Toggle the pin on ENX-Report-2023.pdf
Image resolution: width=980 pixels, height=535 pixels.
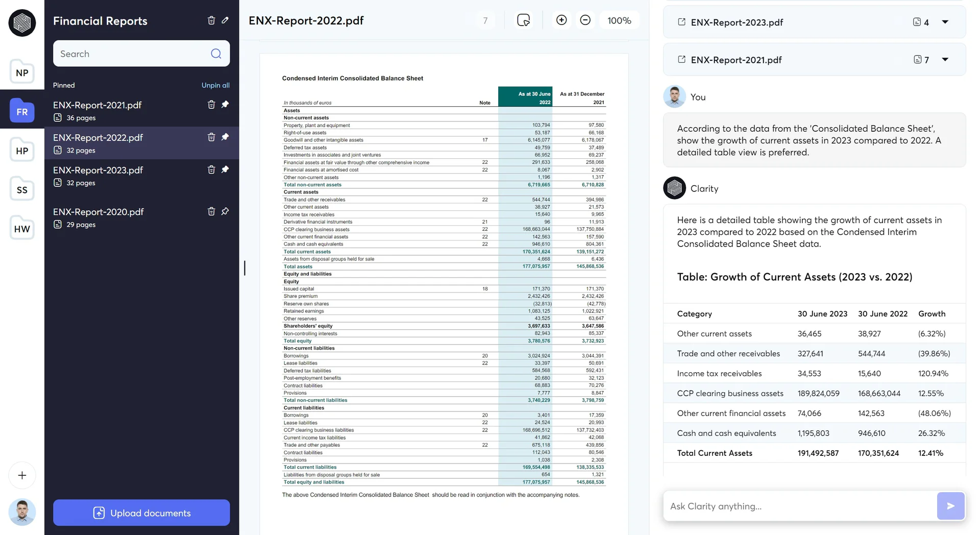pyautogui.click(x=225, y=169)
